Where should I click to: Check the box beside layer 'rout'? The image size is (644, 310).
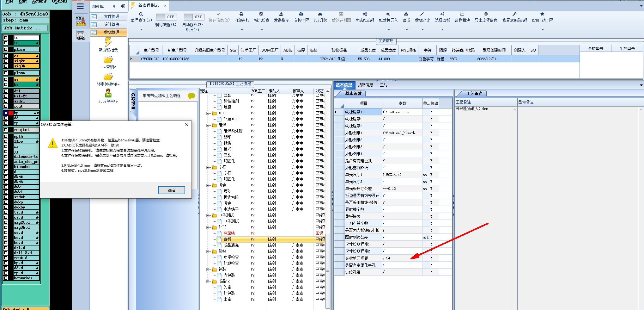6,106
